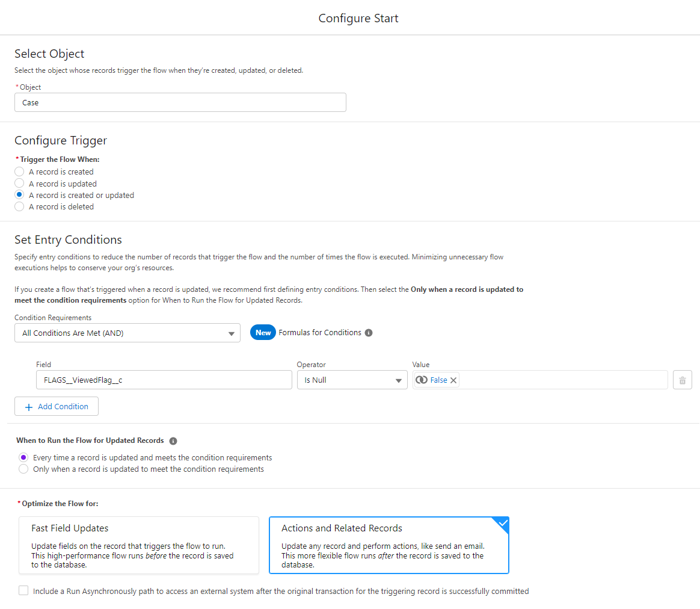Click the Add Condition button
The height and width of the screenshot is (609, 700).
(x=57, y=407)
